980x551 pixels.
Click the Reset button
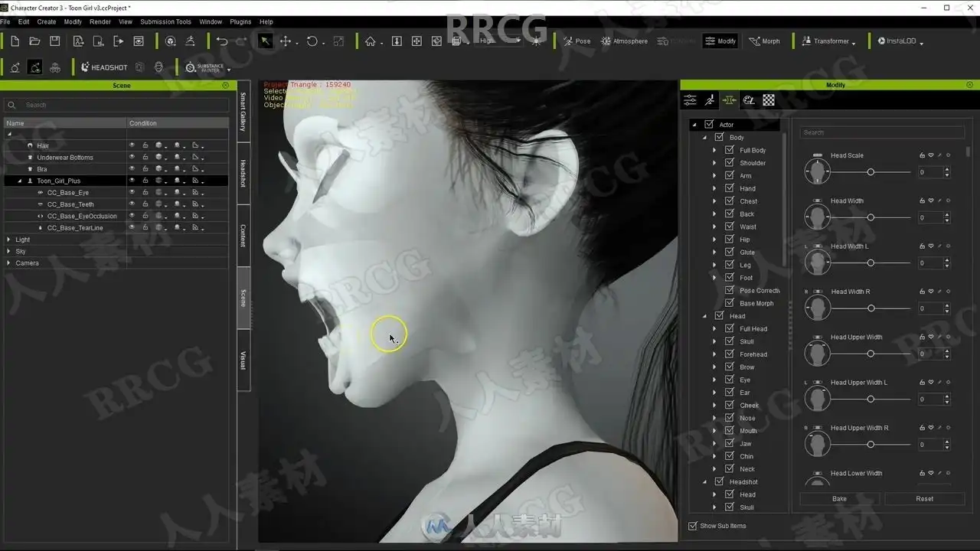tap(925, 499)
